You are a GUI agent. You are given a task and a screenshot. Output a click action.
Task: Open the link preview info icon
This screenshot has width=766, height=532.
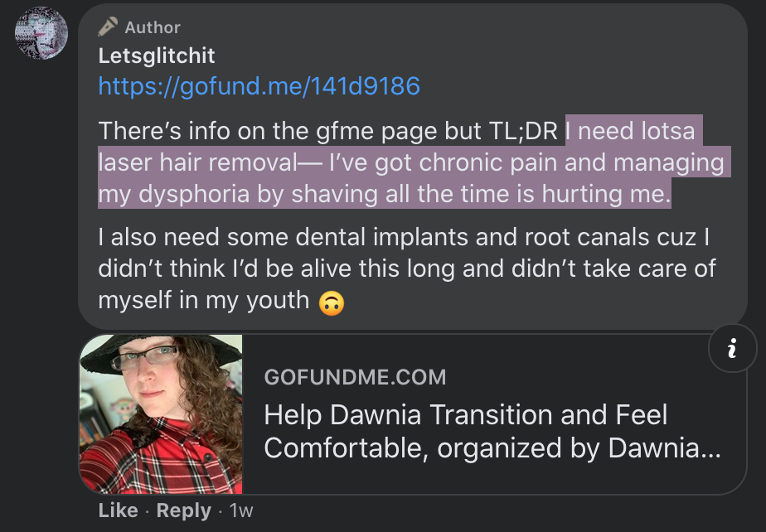click(x=732, y=348)
